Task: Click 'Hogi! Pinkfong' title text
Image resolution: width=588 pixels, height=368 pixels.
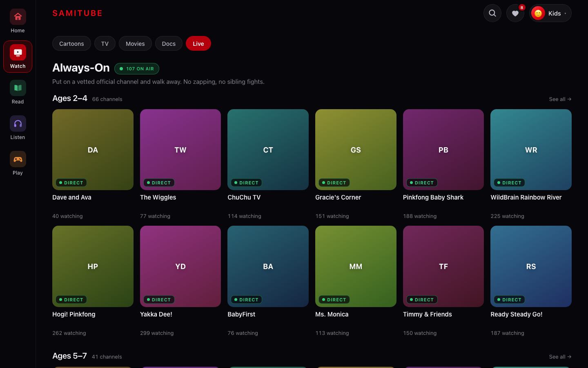Action: [x=74, y=314]
